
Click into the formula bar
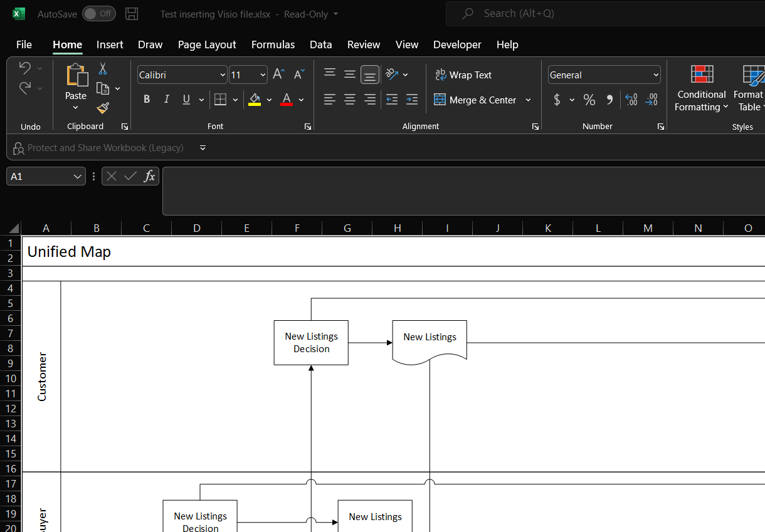[x=463, y=191]
